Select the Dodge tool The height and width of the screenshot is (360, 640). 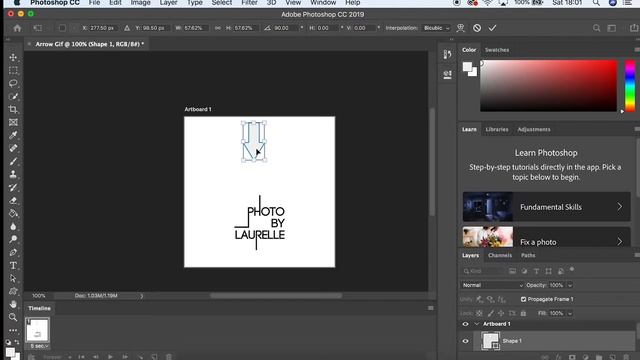tap(13, 239)
